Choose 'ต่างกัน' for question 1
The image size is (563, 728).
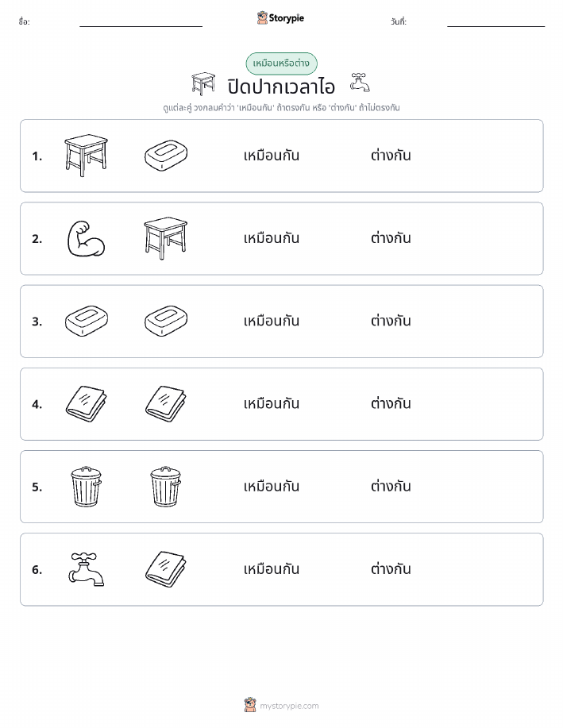391,155
